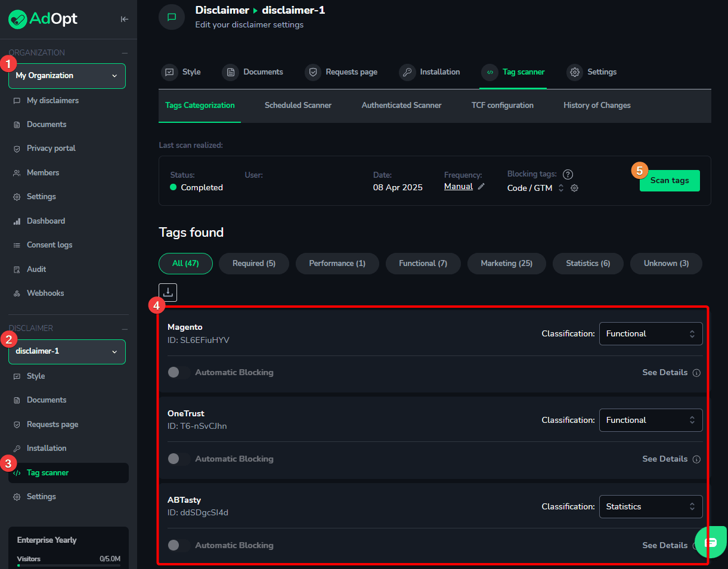Filter tags by Unknown (3)
Image resolution: width=728 pixels, height=569 pixels.
pyautogui.click(x=666, y=264)
